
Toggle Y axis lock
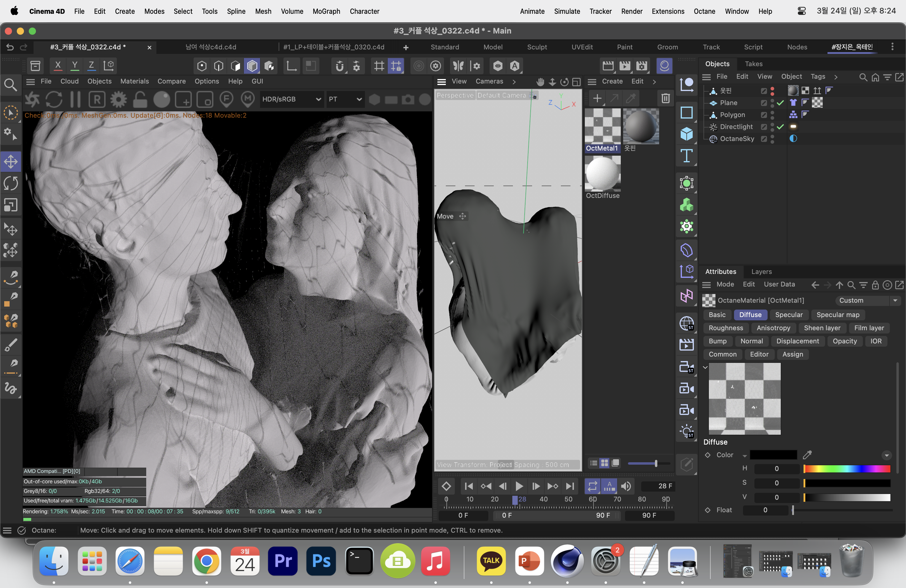75,66
